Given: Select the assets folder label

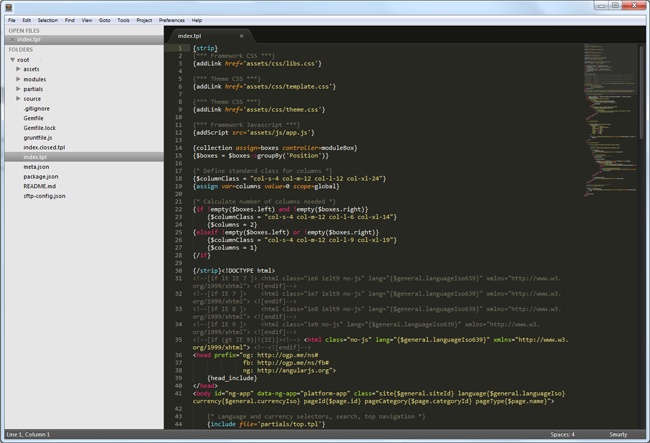Looking at the screenshot, I should 31,69.
